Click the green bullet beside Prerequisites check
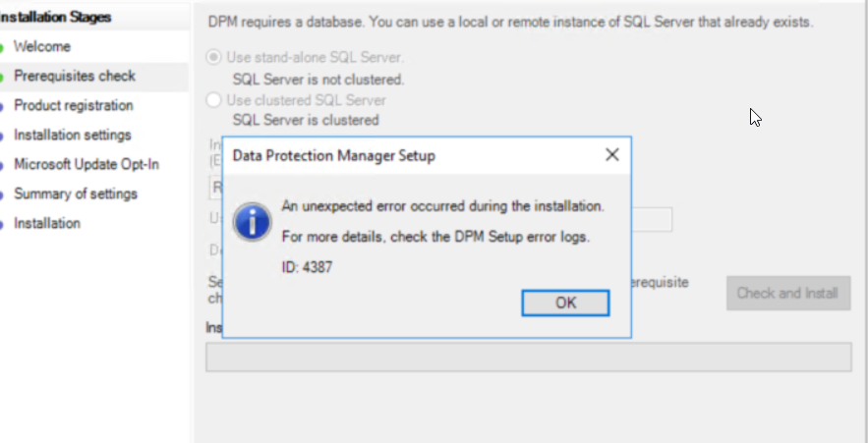The image size is (868, 443). tap(2, 77)
